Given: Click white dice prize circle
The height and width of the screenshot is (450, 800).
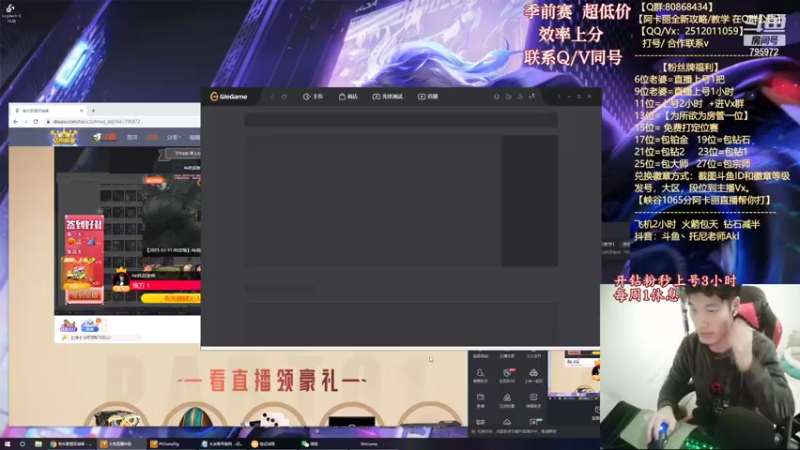Looking at the screenshot, I should tap(274, 414).
